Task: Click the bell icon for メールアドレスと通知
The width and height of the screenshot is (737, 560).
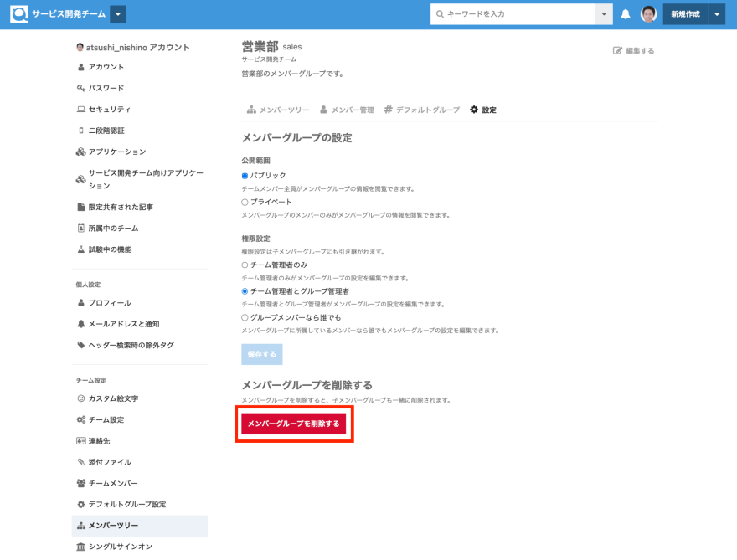Action: click(x=81, y=324)
